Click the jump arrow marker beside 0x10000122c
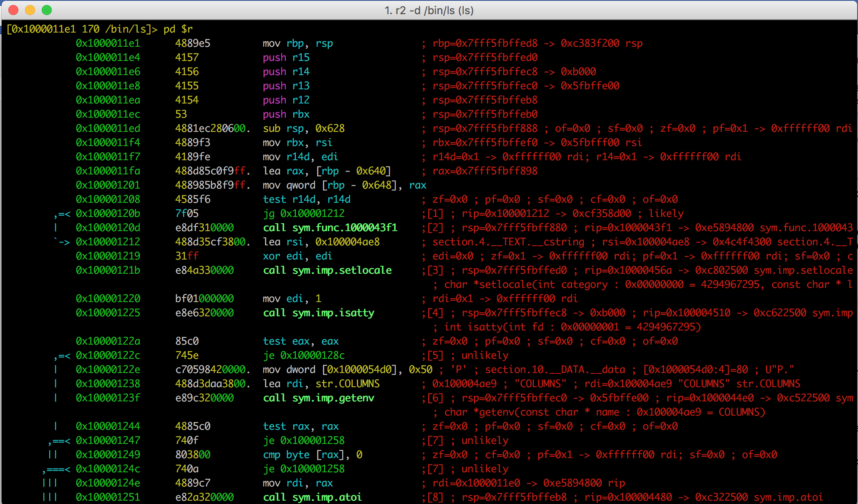858x504 pixels. tap(62, 356)
